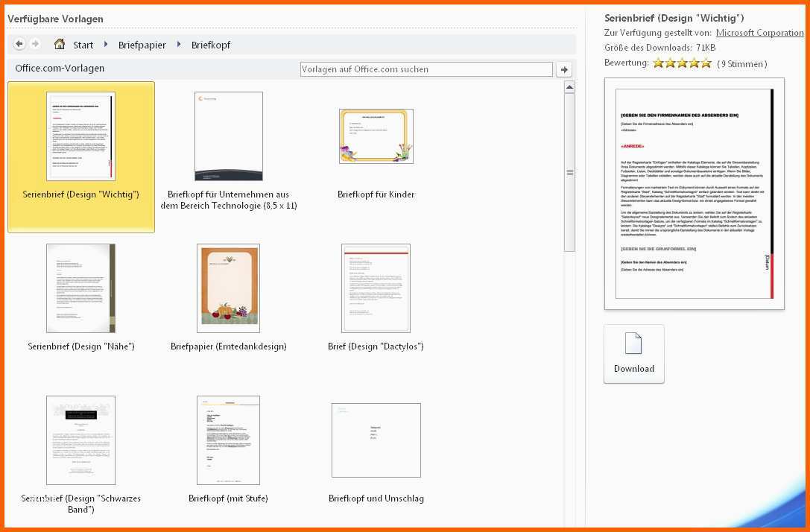The image size is (810, 532).
Task: Choose Briefkopf mit Stufe template
Action: 228,440
